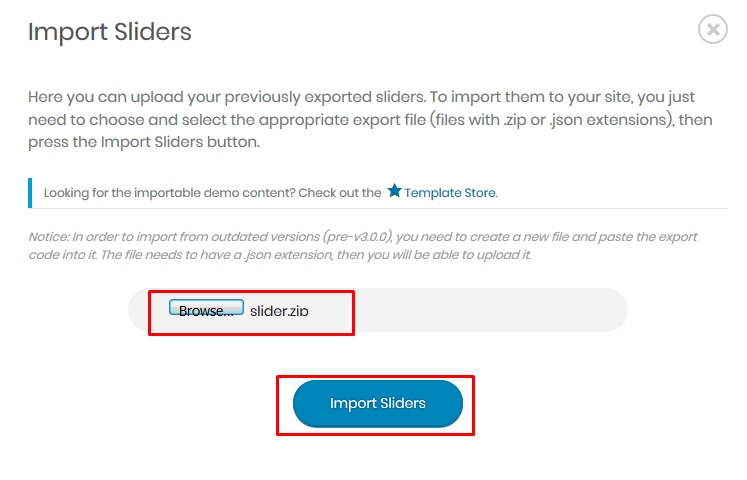The width and height of the screenshot is (747, 480).
Task: Click the word 'Notice:' in the italic text
Action: coord(49,237)
